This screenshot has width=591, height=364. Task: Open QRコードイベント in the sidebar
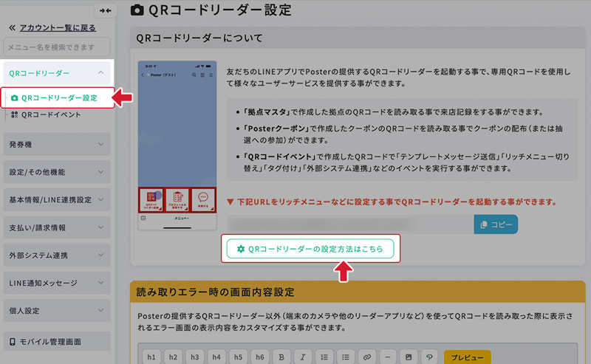click(51, 114)
